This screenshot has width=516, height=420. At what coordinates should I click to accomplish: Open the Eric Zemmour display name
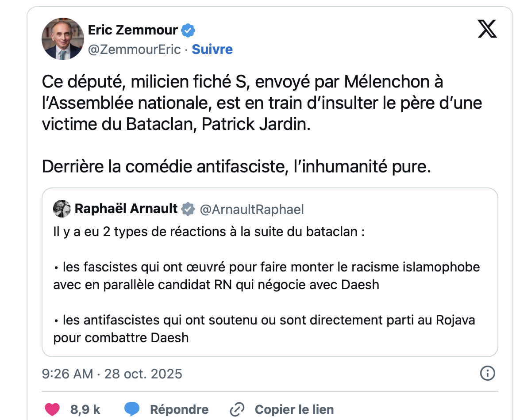click(x=133, y=30)
